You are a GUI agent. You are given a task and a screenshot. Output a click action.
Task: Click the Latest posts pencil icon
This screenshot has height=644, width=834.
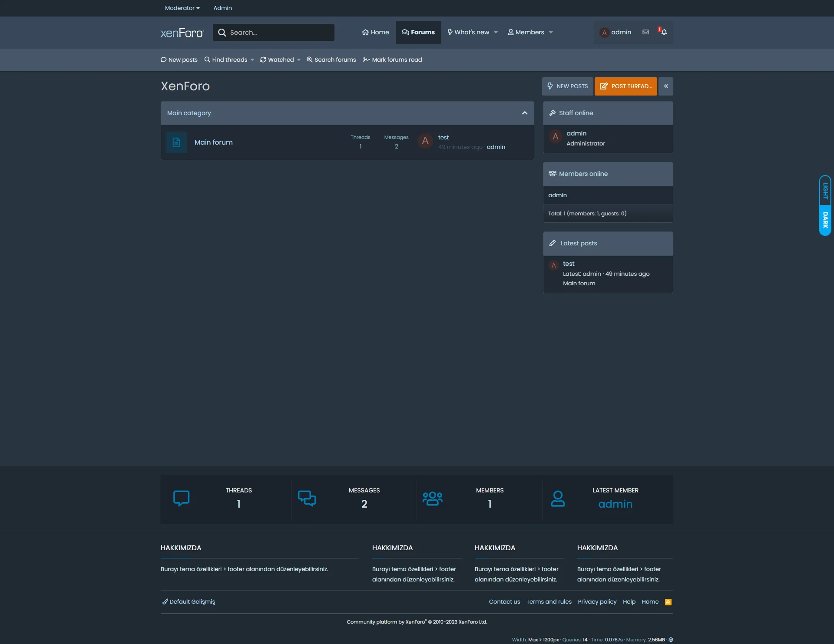tap(553, 243)
